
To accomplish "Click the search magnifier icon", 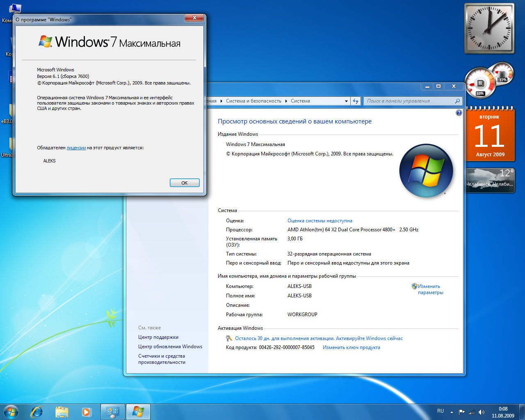I will 457,101.
